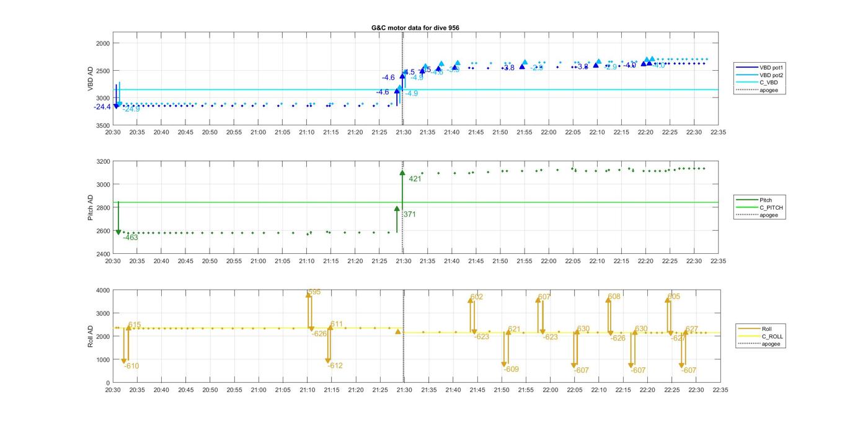The image size is (868, 430).
Task: Click the 'Pitch AD' y-axis label
Action: point(91,207)
